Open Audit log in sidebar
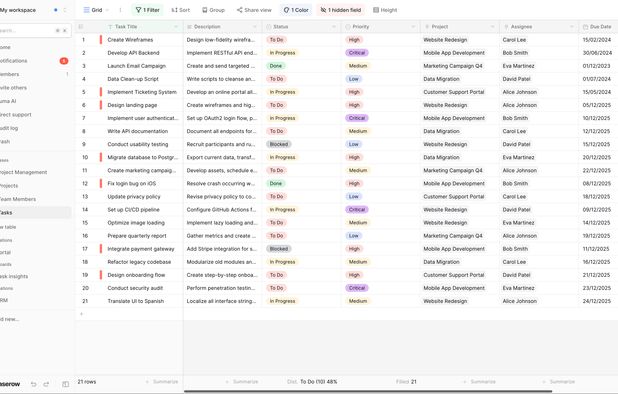 point(35,128)
